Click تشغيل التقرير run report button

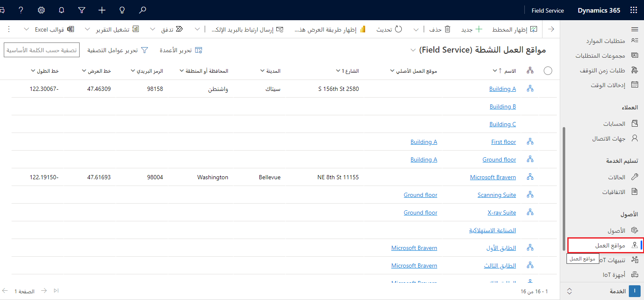tap(118, 29)
